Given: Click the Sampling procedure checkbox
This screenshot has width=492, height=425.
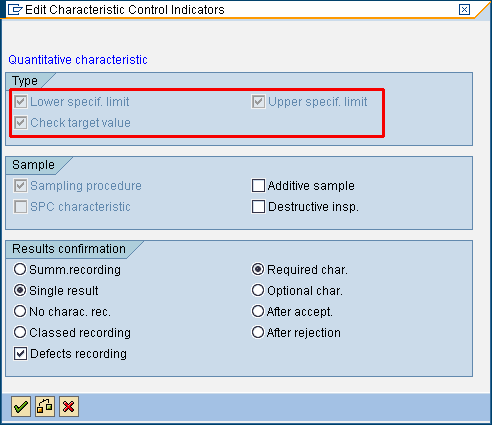Looking at the screenshot, I should pos(20,186).
